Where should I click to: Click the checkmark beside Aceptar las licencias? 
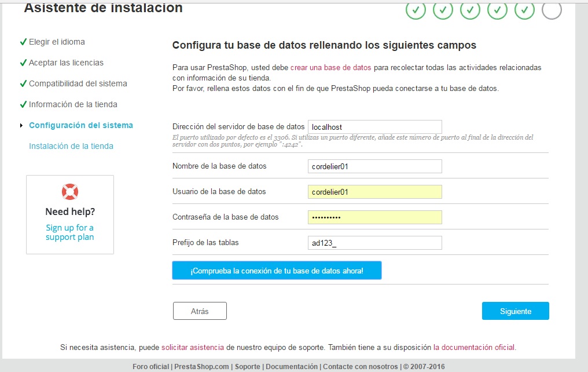pyautogui.click(x=23, y=63)
